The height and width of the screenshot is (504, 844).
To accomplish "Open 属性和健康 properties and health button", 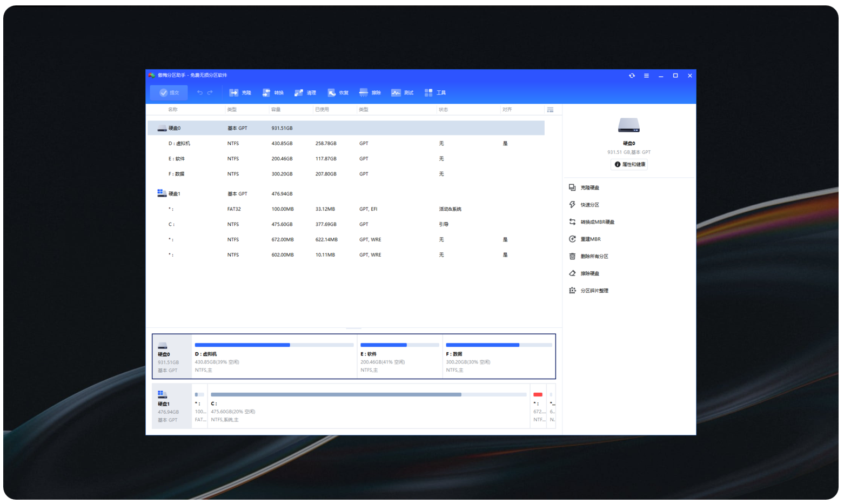I will (x=629, y=165).
